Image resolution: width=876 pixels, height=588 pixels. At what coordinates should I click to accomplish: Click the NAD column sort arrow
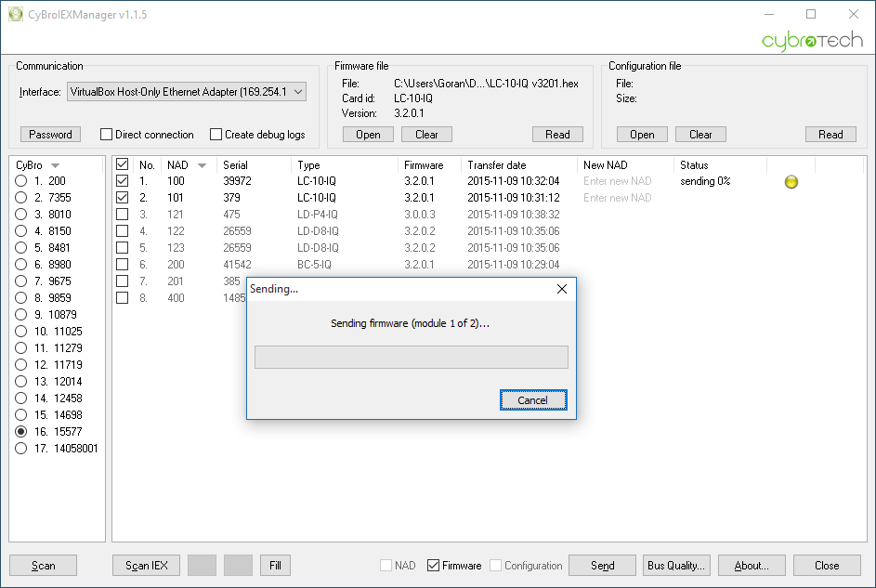pyautogui.click(x=202, y=165)
